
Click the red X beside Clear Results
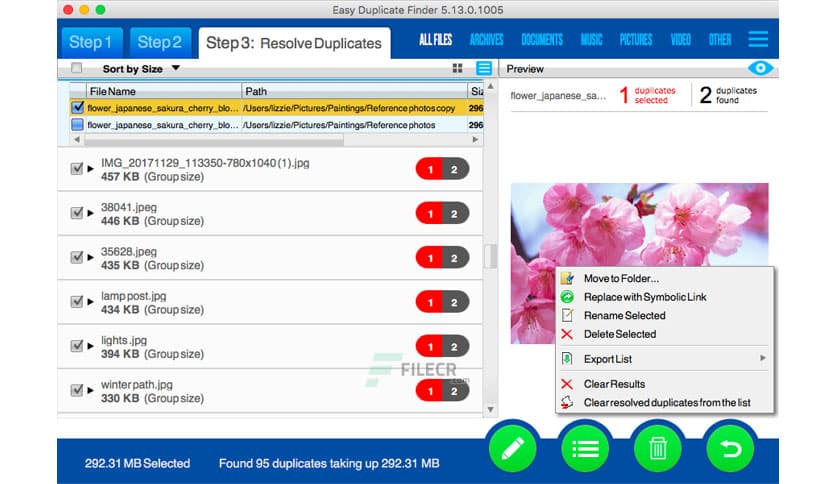click(x=567, y=384)
